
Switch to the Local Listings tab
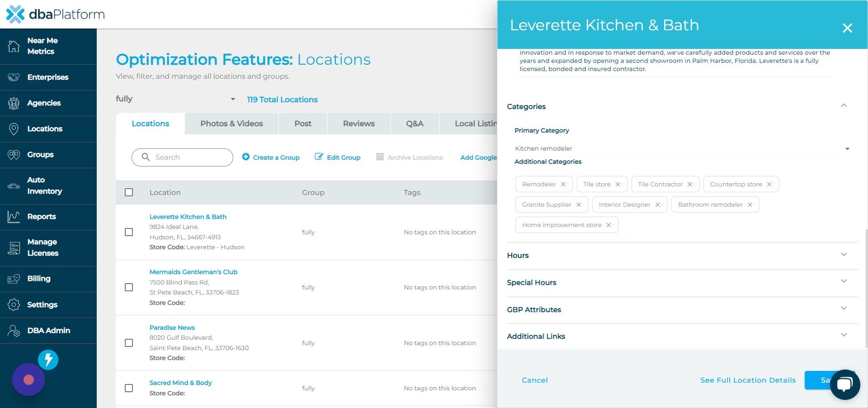[x=469, y=123]
